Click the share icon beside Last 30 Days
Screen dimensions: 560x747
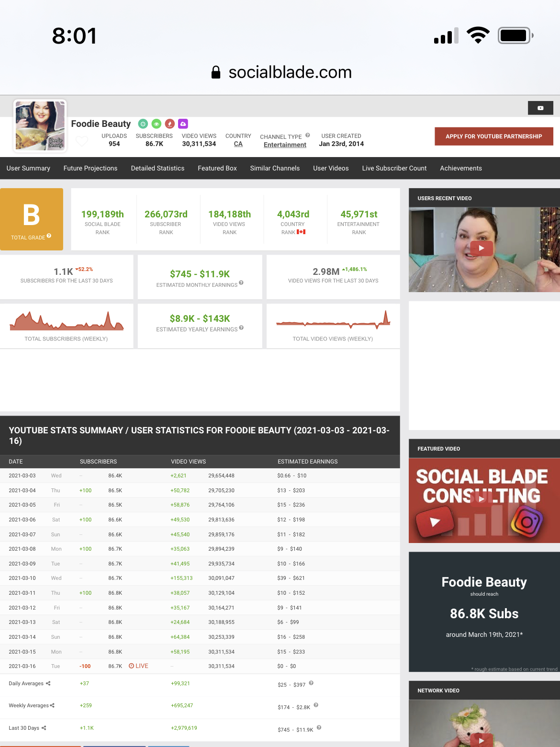coord(44,728)
